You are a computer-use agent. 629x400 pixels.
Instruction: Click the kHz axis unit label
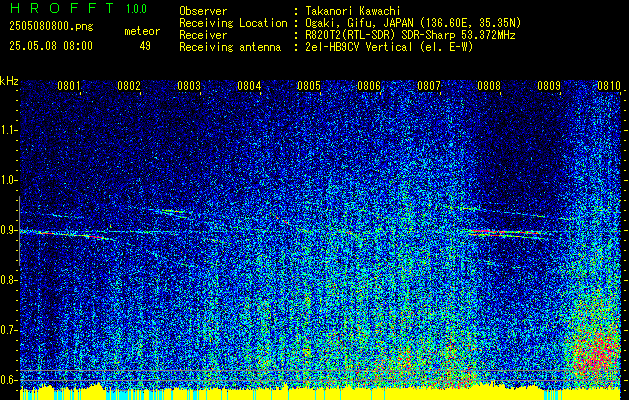point(9,82)
